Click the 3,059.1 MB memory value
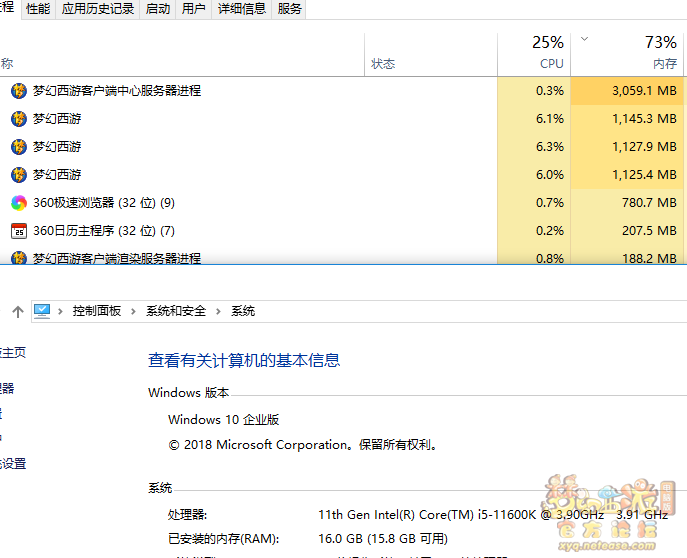Viewport: 687px width, 558px height. 644,91
